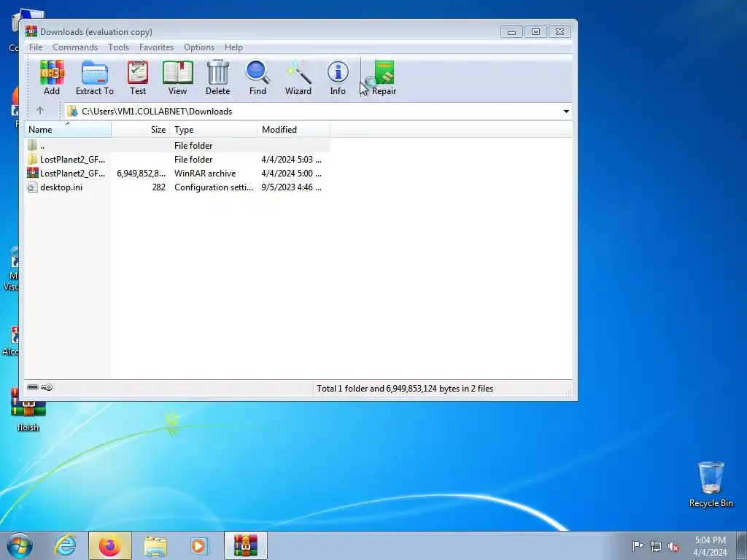This screenshot has width=747, height=560.
Task: Sort by the Modified column header
Action: coord(294,130)
